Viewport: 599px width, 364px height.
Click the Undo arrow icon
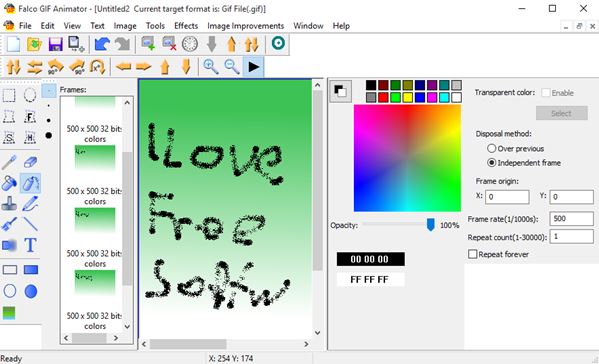tap(102, 44)
